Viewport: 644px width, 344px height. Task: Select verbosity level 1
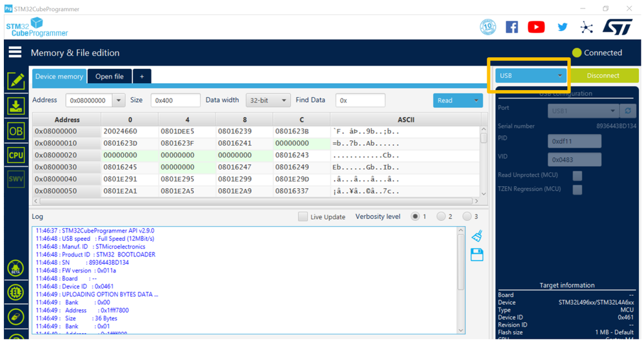point(415,216)
